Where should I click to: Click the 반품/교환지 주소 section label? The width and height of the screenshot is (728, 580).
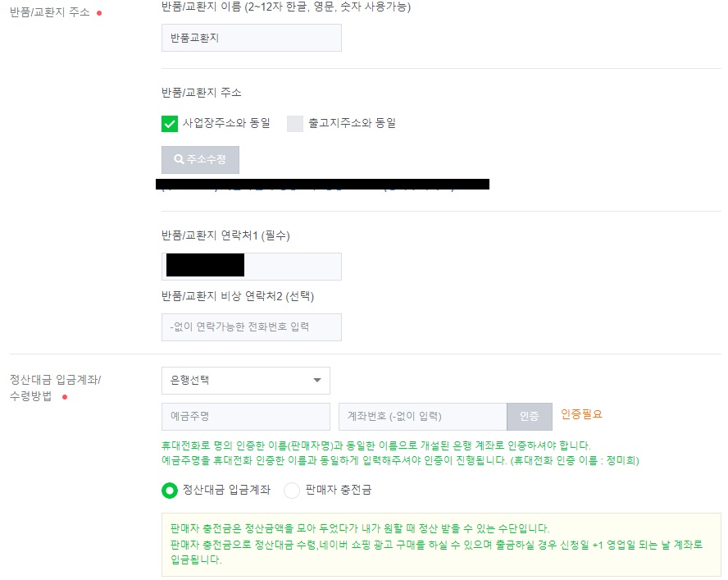click(x=50, y=12)
